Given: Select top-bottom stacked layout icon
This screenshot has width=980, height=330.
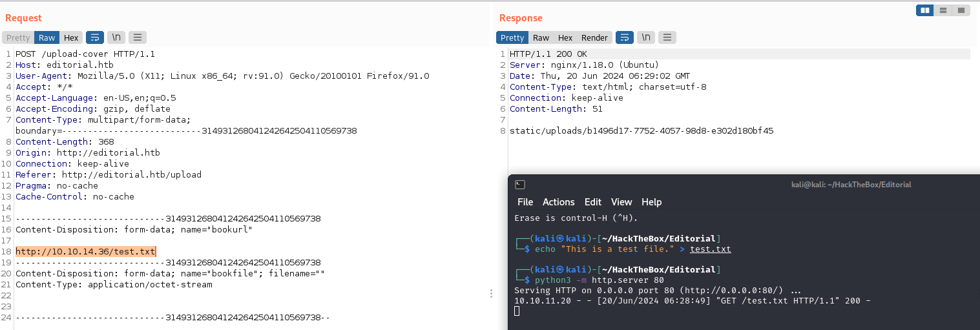Looking at the screenshot, I should coord(943,10).
